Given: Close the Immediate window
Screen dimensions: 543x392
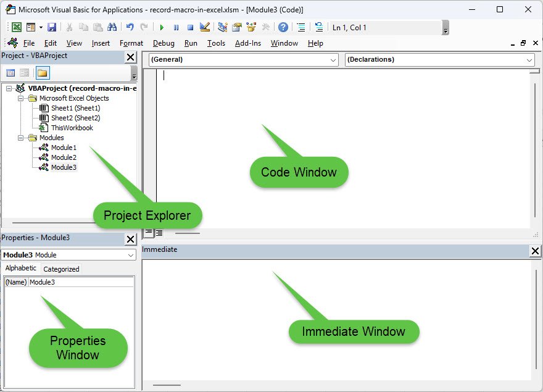Looking at the screenshot, I should click(535, 251).
